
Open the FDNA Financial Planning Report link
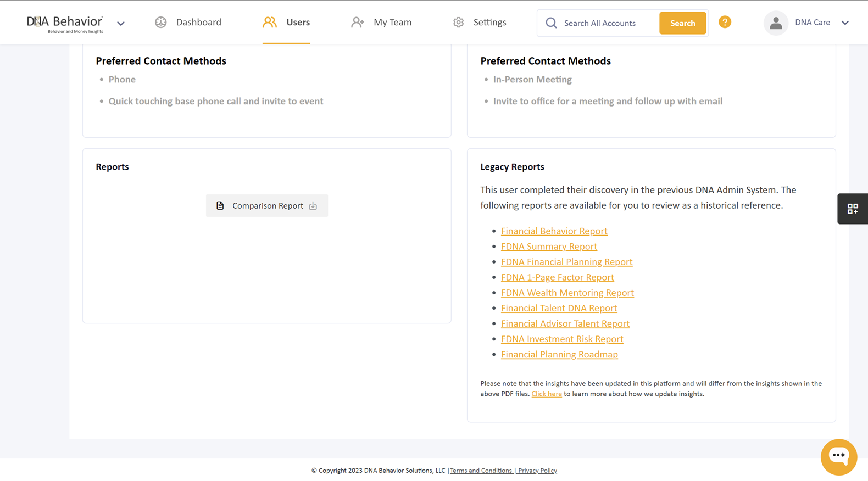point(567,262)
